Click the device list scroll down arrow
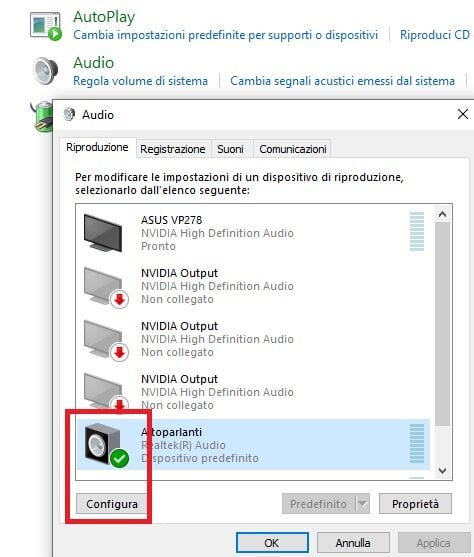This screenshot has height=557, width=474. coord(442,471)
